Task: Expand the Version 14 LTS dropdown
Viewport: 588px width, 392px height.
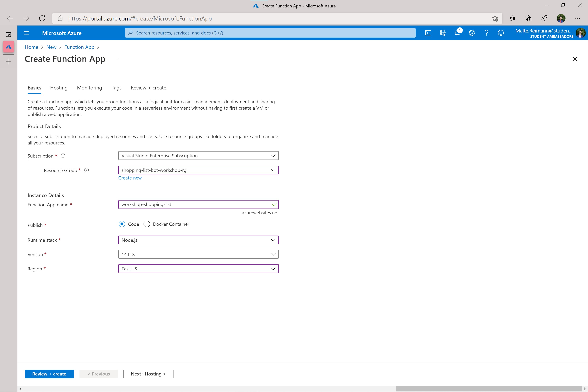Action: pyautogui.click(x=273, y=254)
